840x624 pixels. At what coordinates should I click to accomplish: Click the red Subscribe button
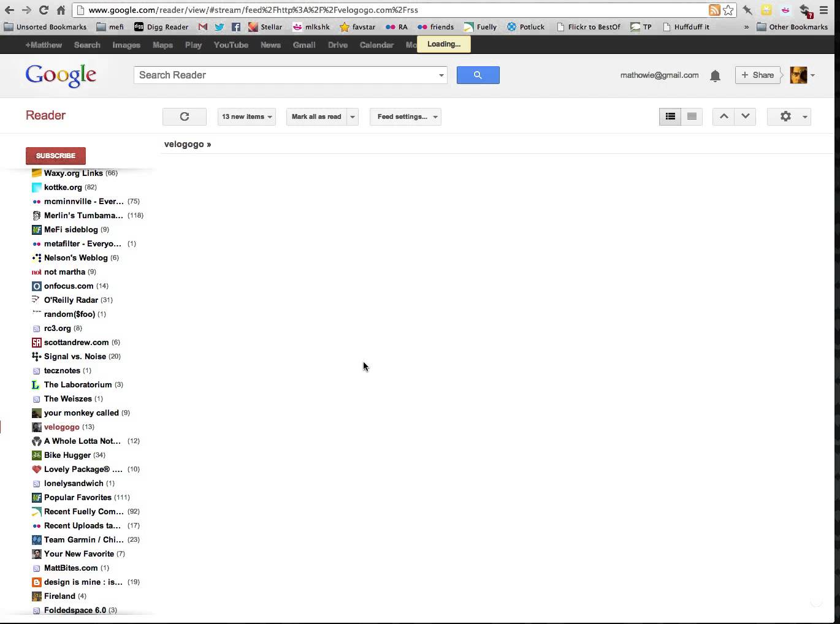tap(56, 156)
